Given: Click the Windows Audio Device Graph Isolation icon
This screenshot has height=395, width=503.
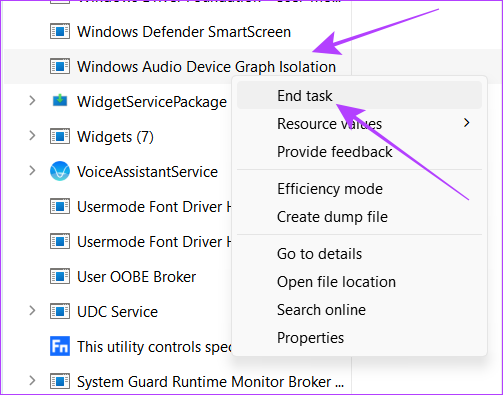Looking at the screenshot, I should tap(60, 66).
